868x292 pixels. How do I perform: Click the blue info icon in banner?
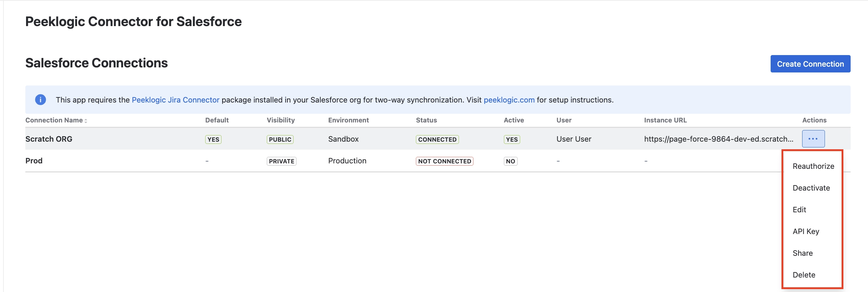(x=41, y=100)
